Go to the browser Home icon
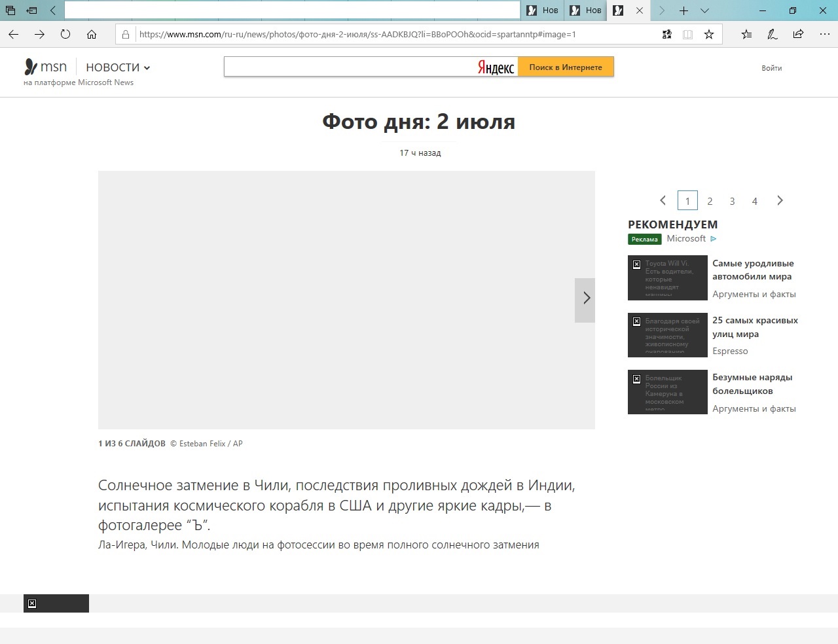The width and height of the screenshot is (838, 644). click(92, 35)
